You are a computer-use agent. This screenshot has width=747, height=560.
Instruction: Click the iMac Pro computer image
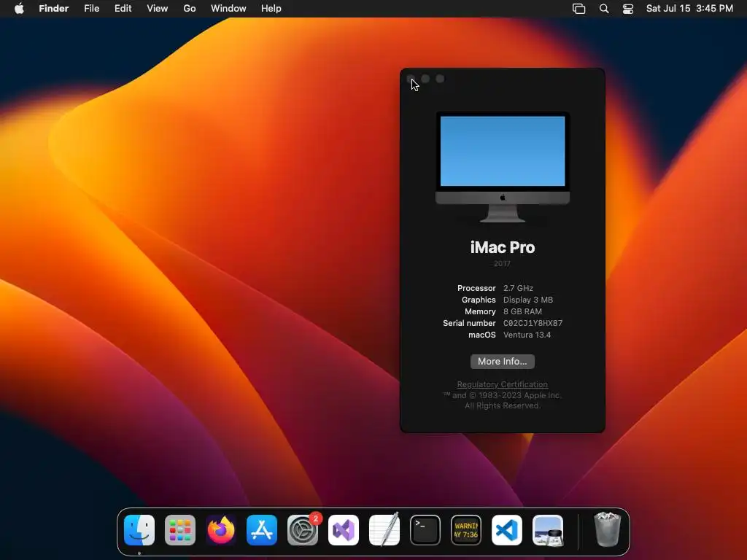(x=503, y=167)
